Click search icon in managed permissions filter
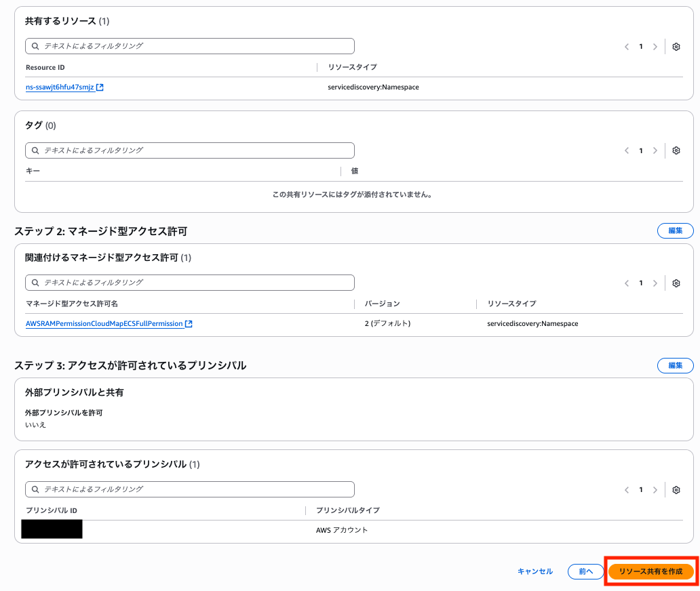 (35, 283)
